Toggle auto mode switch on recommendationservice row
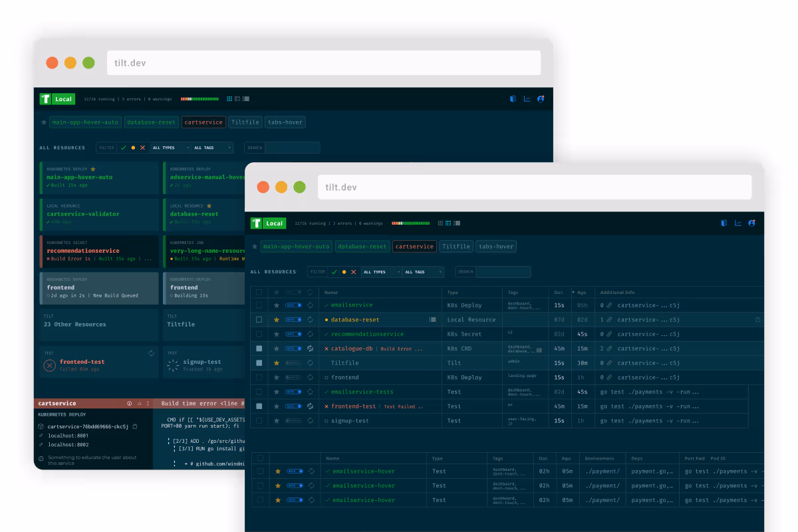This screenshot has width=798, height=532. pyautogui.click(x=293, y=334)
